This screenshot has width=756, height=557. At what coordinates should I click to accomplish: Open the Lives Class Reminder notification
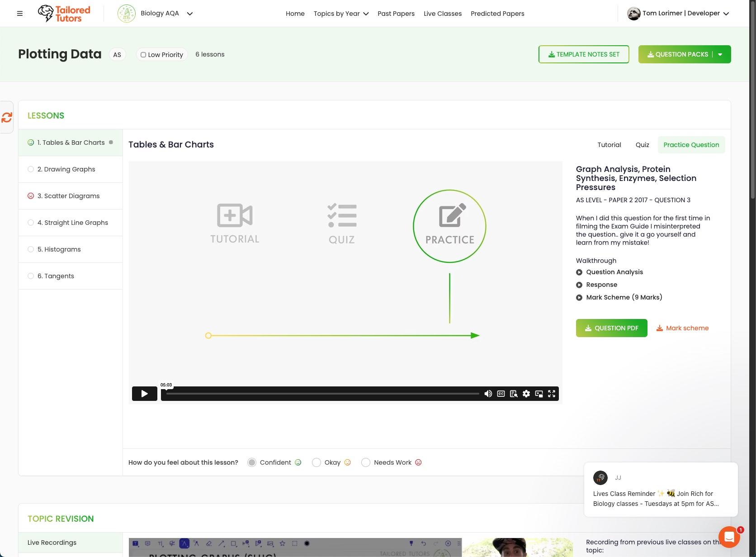pyautogui.click(x=661, y=490)
